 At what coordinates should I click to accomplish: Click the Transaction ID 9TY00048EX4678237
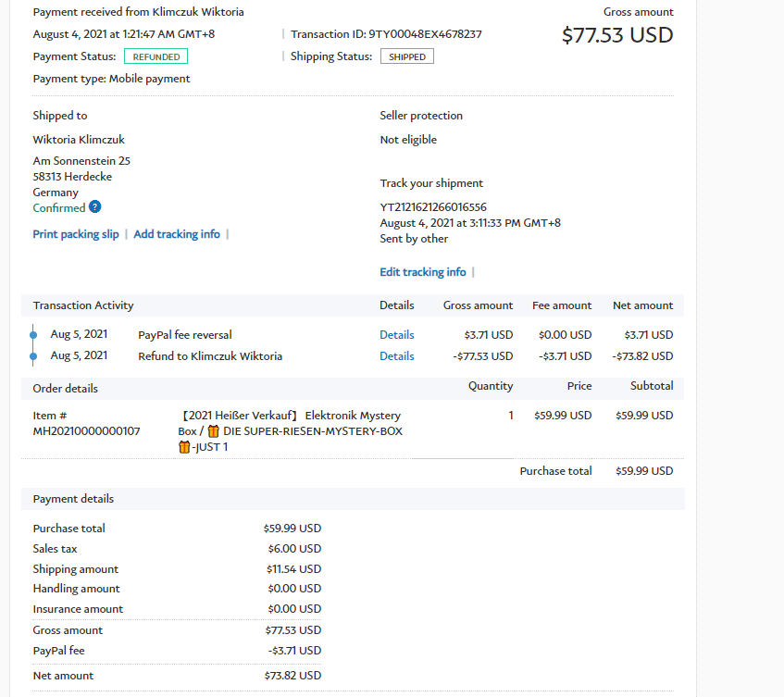pos(425,34)
